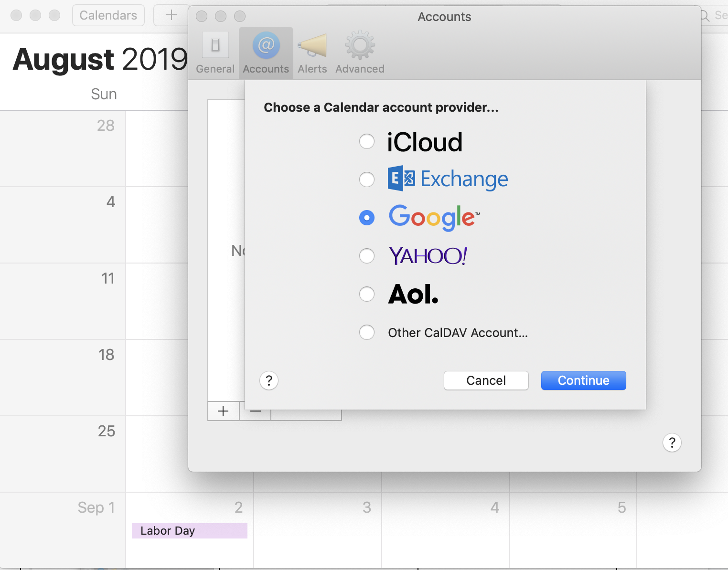Viewport: 728px width, 570px height.
Task: Open help in the Accounts window corner
Action: point(672,443)
